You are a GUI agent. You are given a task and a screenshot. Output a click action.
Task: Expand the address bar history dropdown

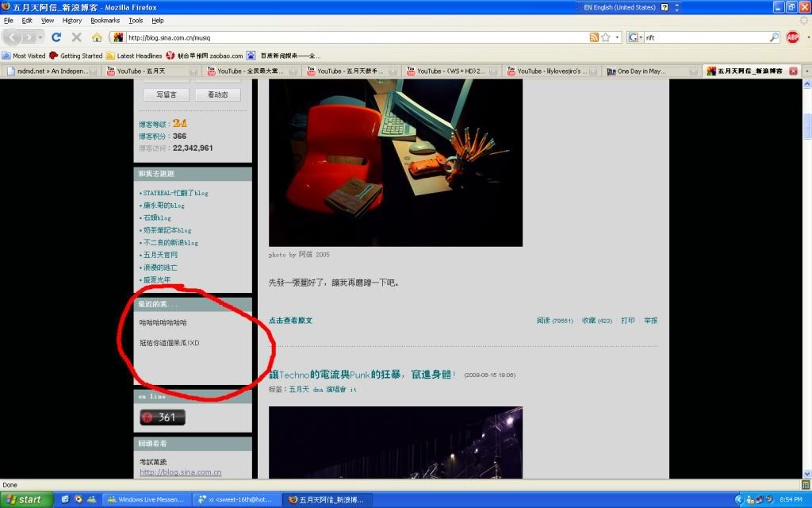coord(617,37)
